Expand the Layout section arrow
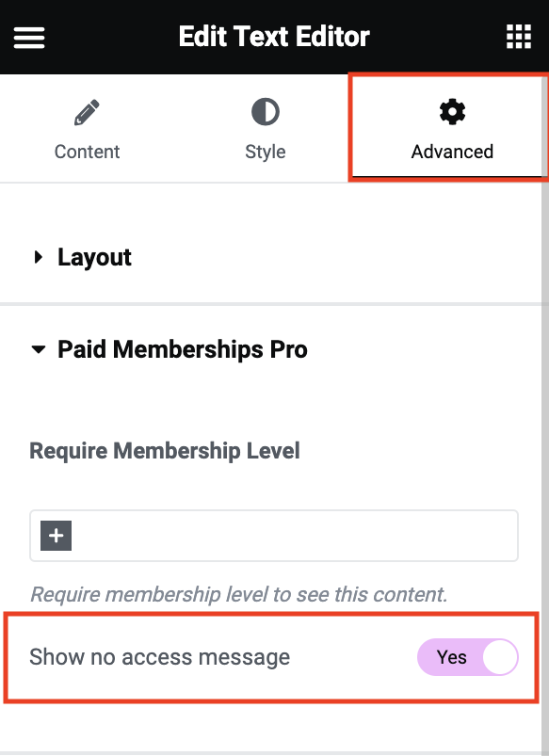This screenshot has width=549, height=756. [x=38, y=257]
